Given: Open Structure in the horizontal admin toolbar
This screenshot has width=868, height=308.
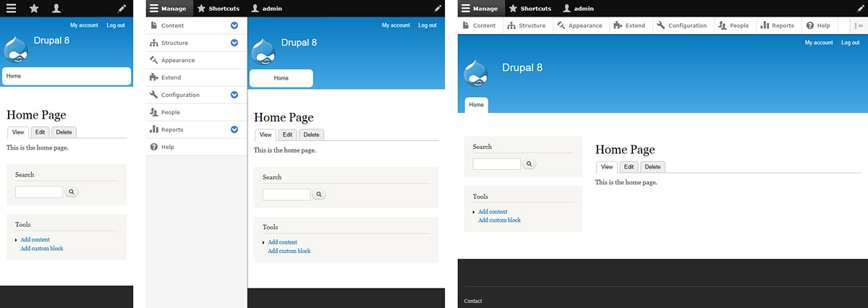Looking at the screenshot, I should click(527, 25).
